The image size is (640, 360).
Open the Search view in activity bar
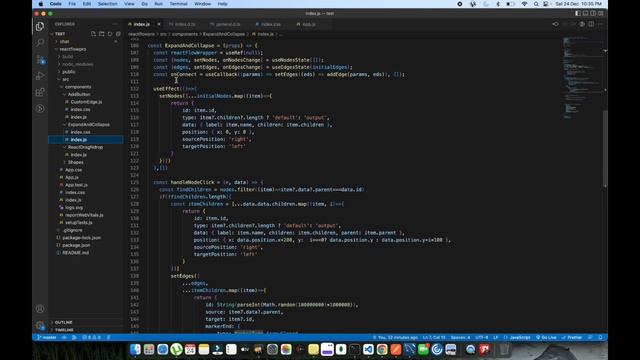click(x=40, y=42)
